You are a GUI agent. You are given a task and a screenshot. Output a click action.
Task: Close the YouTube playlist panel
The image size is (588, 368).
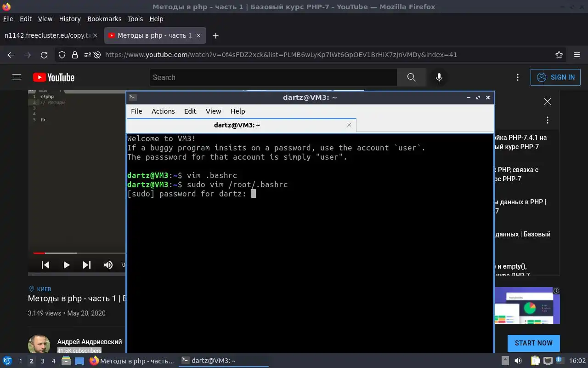[547, 102]
